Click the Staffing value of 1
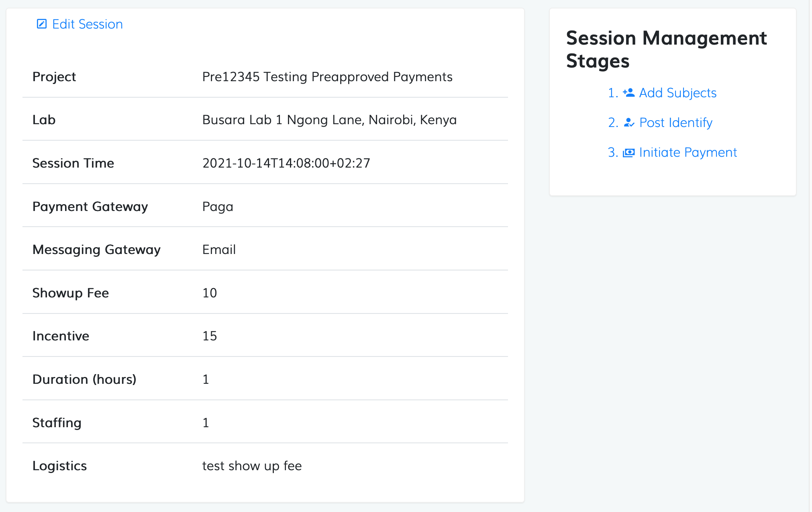812x512 pixels. click(206, 422)
